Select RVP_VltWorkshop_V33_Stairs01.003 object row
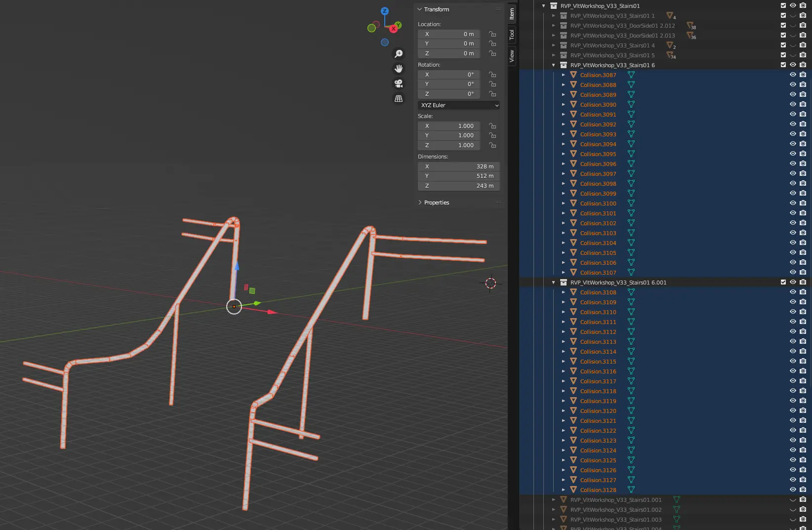 coord(615,519)
